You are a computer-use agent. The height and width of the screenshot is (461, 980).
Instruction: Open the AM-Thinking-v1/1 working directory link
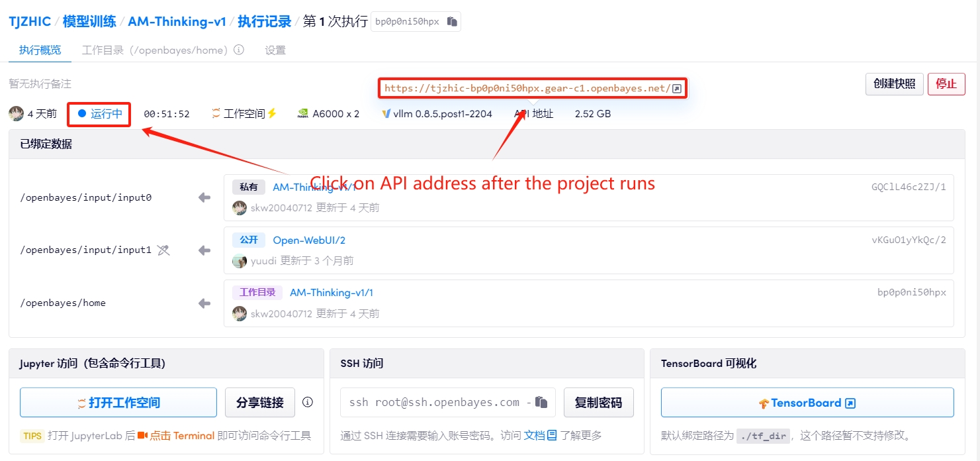point(332,293)
